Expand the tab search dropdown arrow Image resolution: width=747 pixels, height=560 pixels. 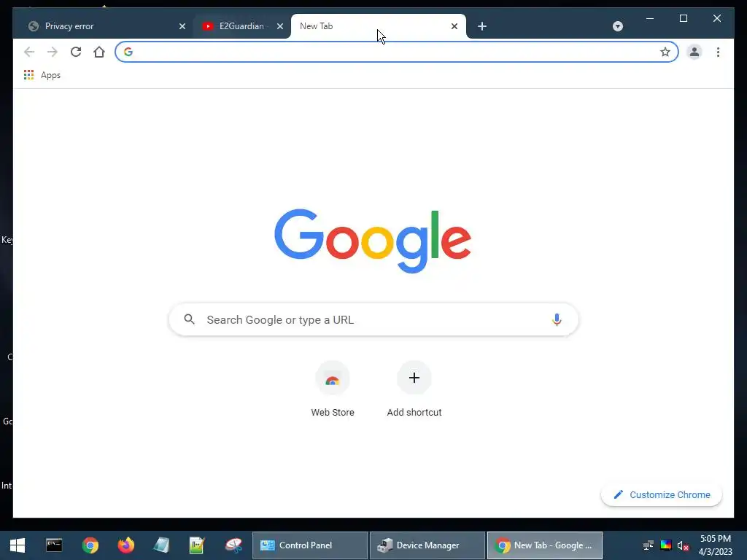coord(618,26)
